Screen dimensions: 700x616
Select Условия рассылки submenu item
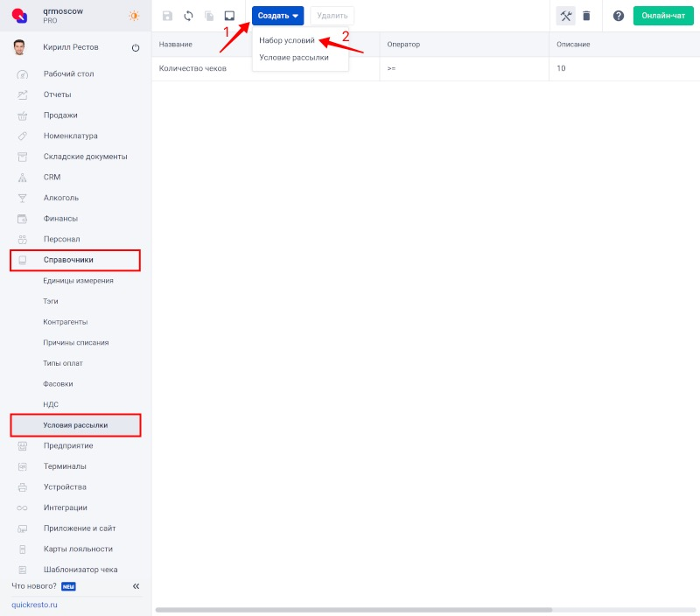75,425
